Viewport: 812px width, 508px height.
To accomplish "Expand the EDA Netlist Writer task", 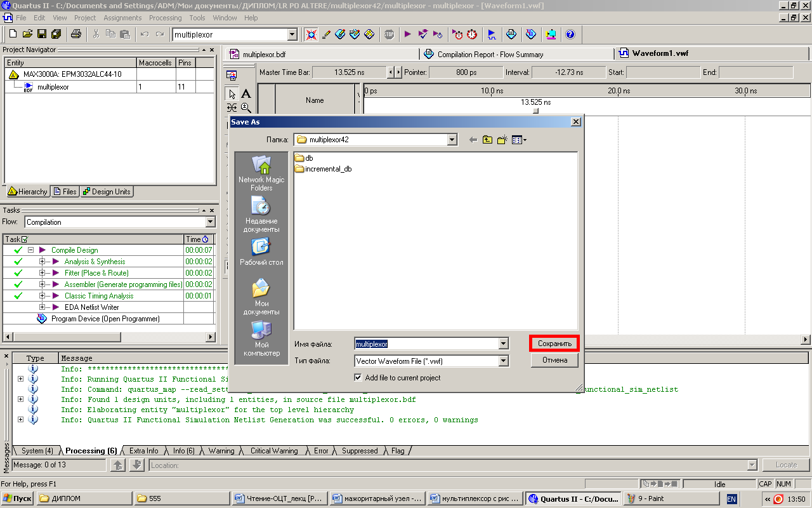I will [x=43, y=307].
